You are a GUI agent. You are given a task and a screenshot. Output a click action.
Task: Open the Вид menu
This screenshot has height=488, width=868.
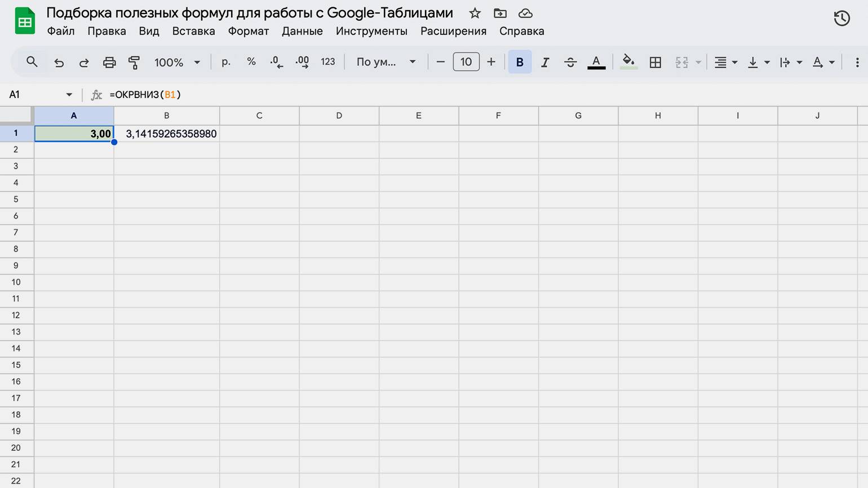tap(149, 31)
